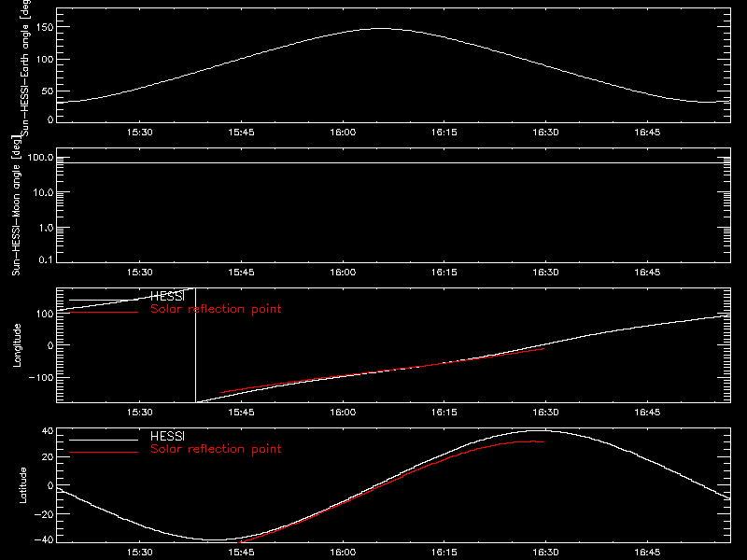This screenshot has height=560, width=747.
Task: Click 15:45 time label under Latitude plot
Action: click(x=241, y=553)
